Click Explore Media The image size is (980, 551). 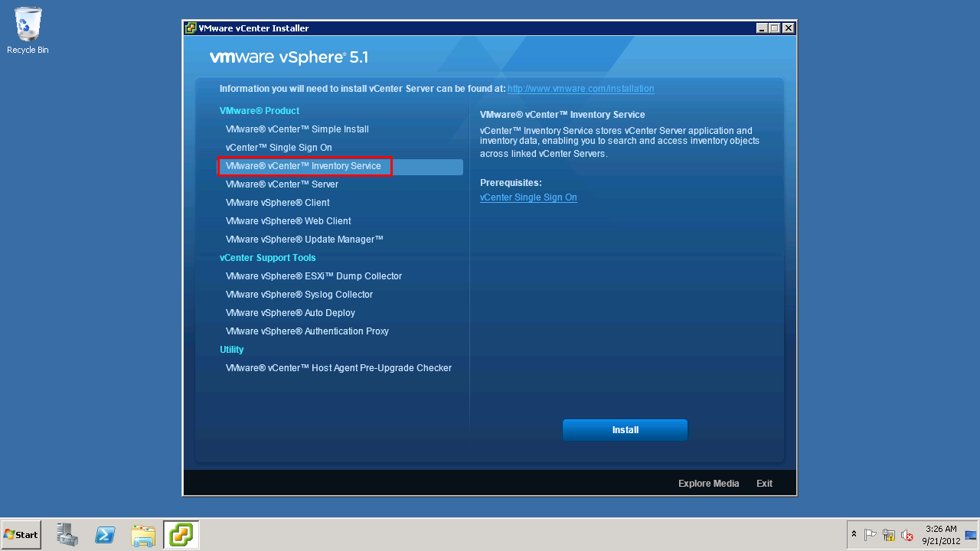(708, 484)
